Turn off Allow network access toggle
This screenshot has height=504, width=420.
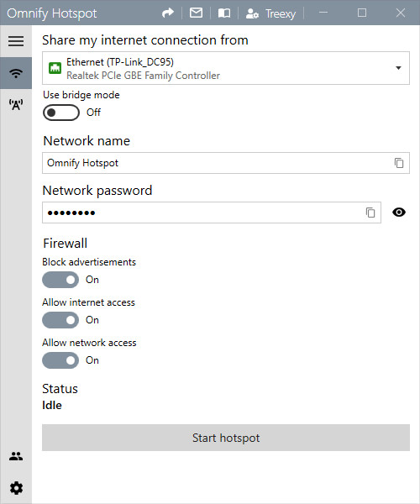point(60,360)
